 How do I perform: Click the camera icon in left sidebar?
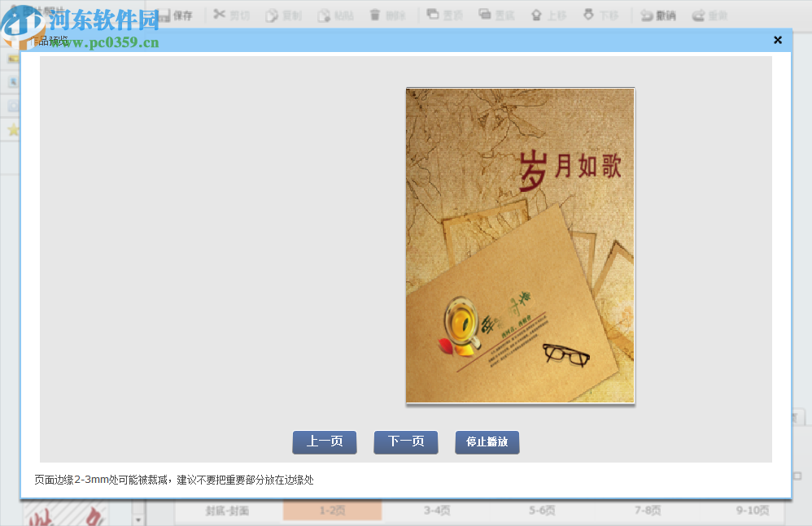tap(11, 103)
